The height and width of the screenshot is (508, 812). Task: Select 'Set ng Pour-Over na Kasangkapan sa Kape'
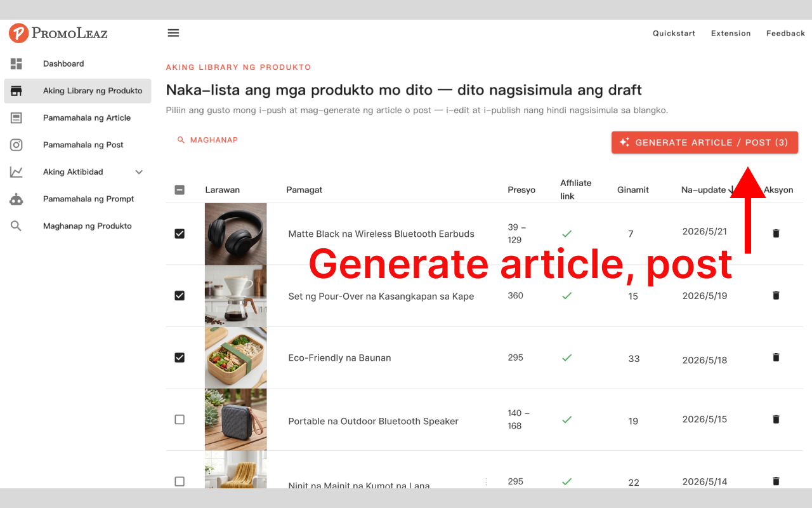[x=381, y=296]
